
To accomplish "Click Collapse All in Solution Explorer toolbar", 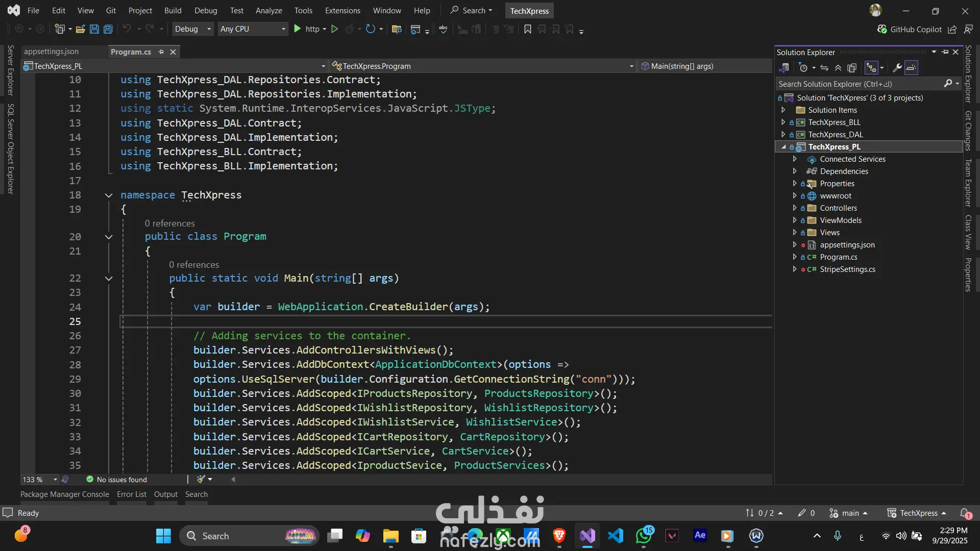I will 838,68.
